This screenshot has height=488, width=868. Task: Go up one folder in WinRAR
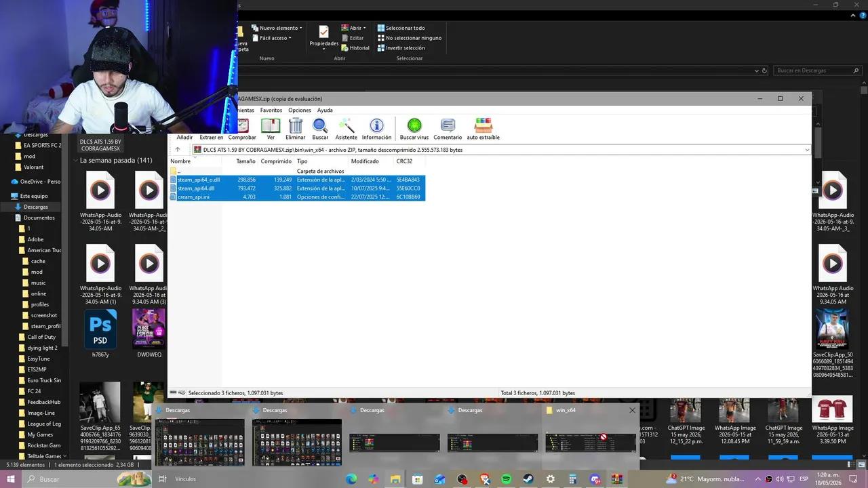(x=178, y=150)
